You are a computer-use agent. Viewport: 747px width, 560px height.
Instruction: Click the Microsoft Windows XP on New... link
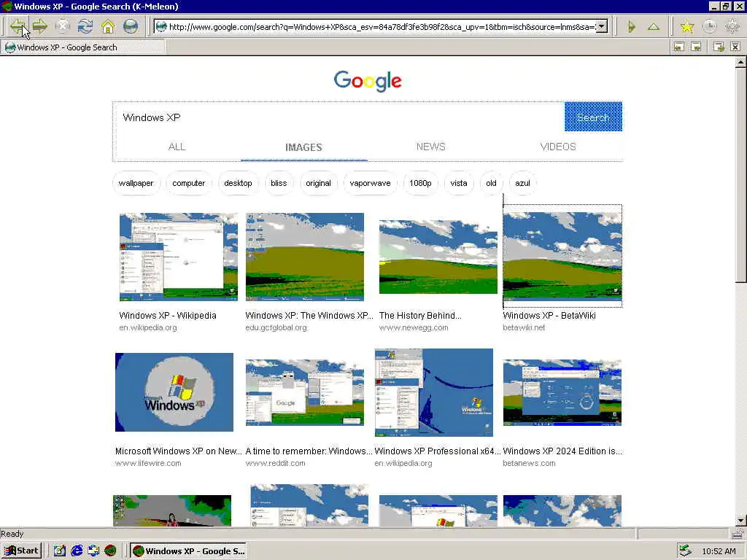[179, 451]
